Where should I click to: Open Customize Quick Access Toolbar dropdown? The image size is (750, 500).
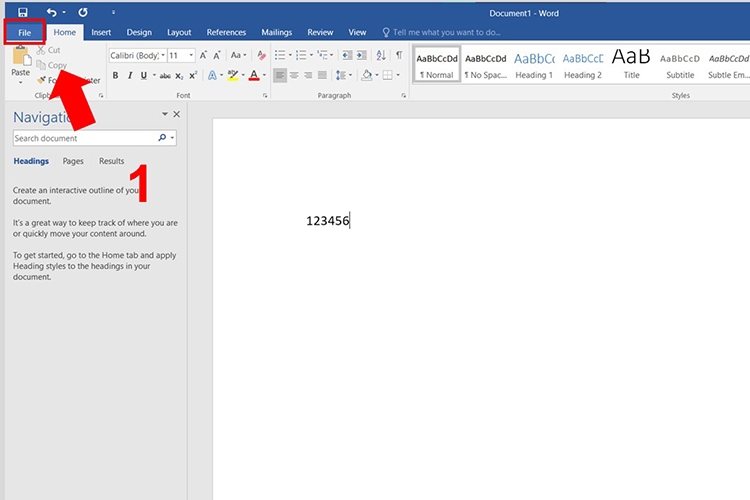tap(113, 12)
